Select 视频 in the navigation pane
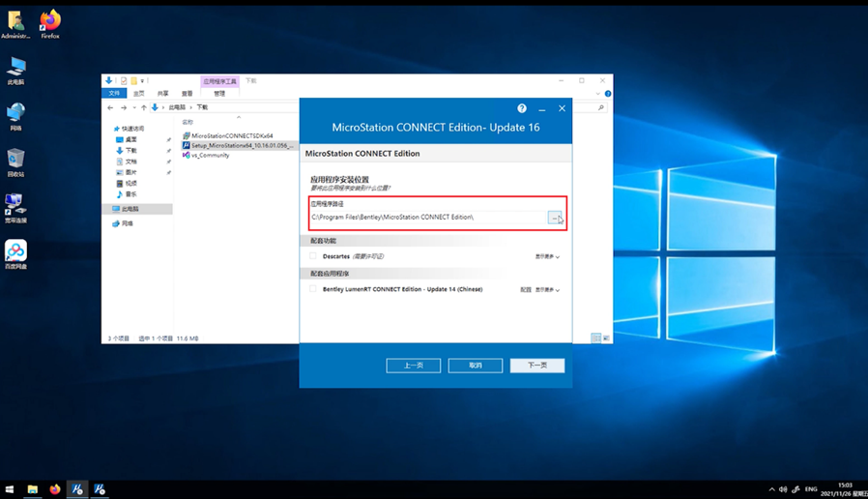 [x=127, y=184]
